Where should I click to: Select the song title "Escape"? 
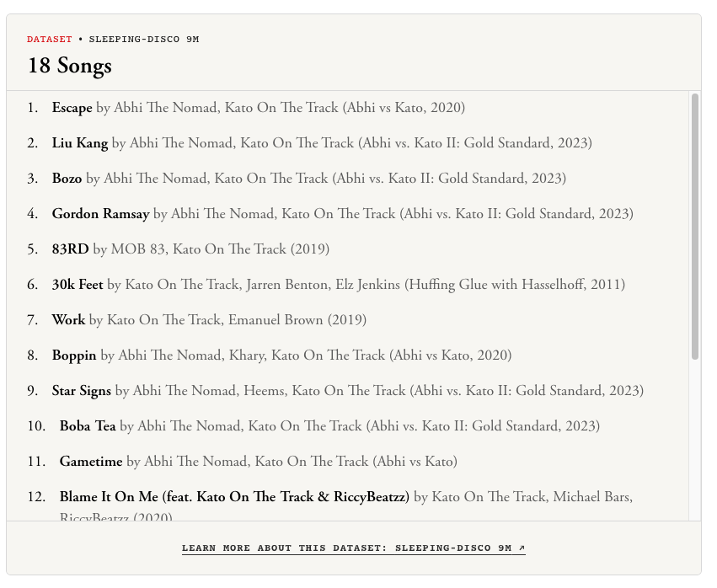tap(72, 108)
